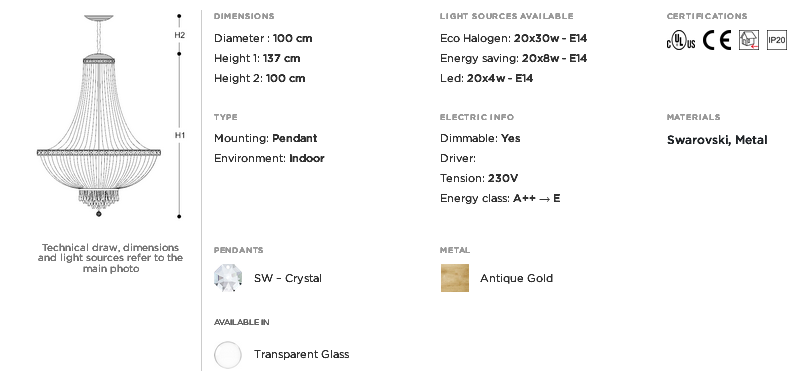Click the CE certification mark
This screenshot has height=371, width=794.
717,40
